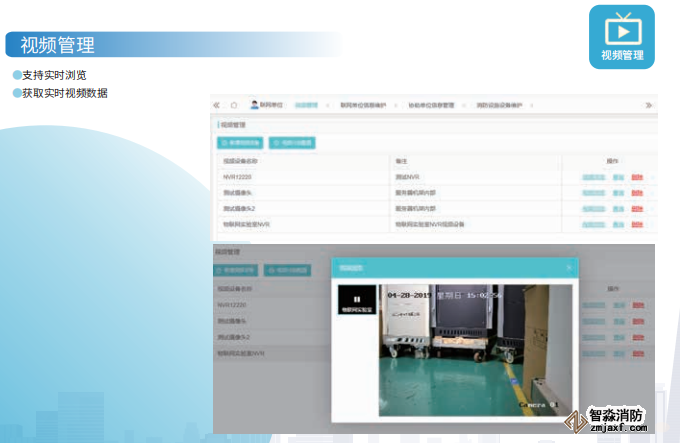This screenshot has width=680, height=443.
Task: Delete the NVR12220 device in the upper table
Action: pos(638,177)
